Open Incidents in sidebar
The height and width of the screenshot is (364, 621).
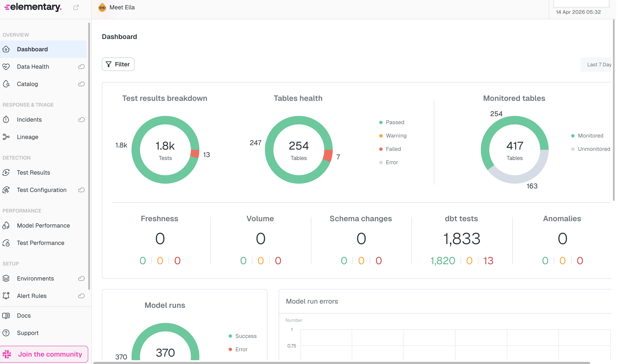coord(29,120)
